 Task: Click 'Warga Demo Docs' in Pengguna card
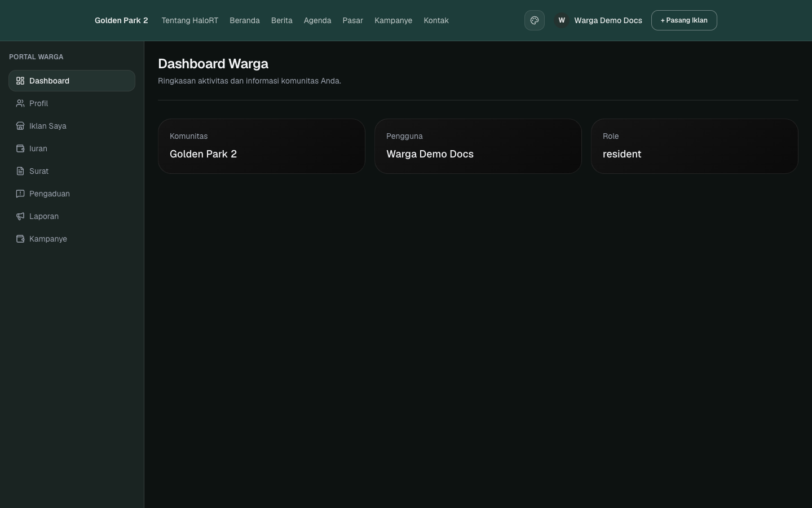[x=430, y=154]
